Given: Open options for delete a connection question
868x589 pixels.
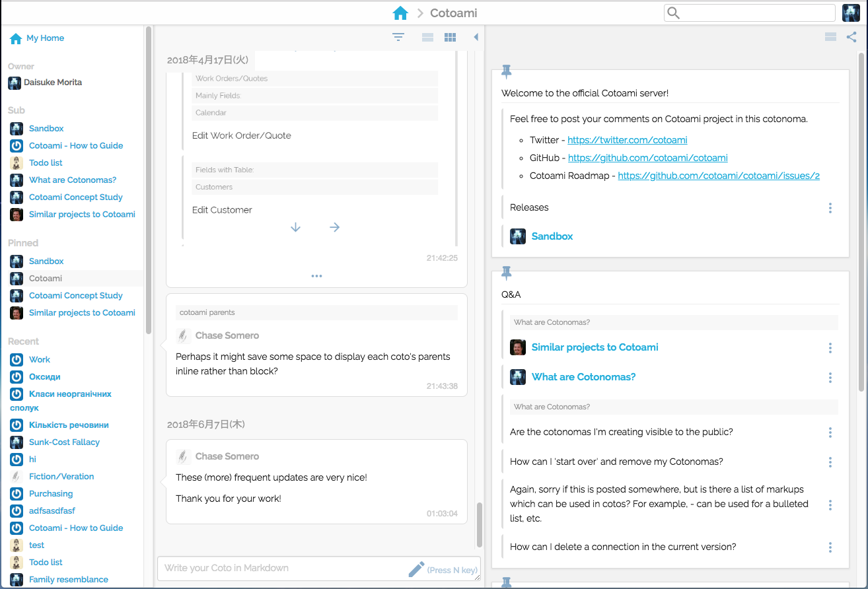Looking at the screenshot, I should click(x=830, y=547).
